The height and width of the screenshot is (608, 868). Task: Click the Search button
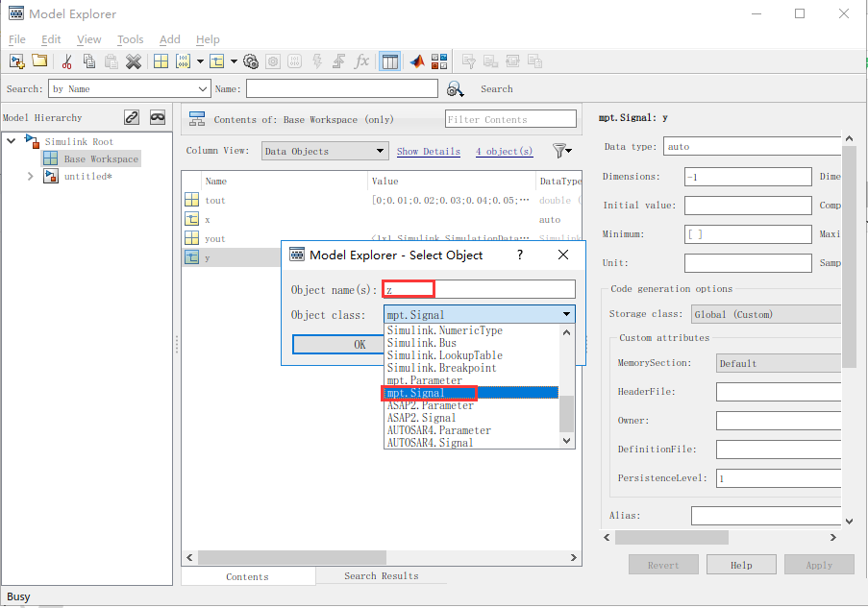pyautogui.click(x=497, y=89)
